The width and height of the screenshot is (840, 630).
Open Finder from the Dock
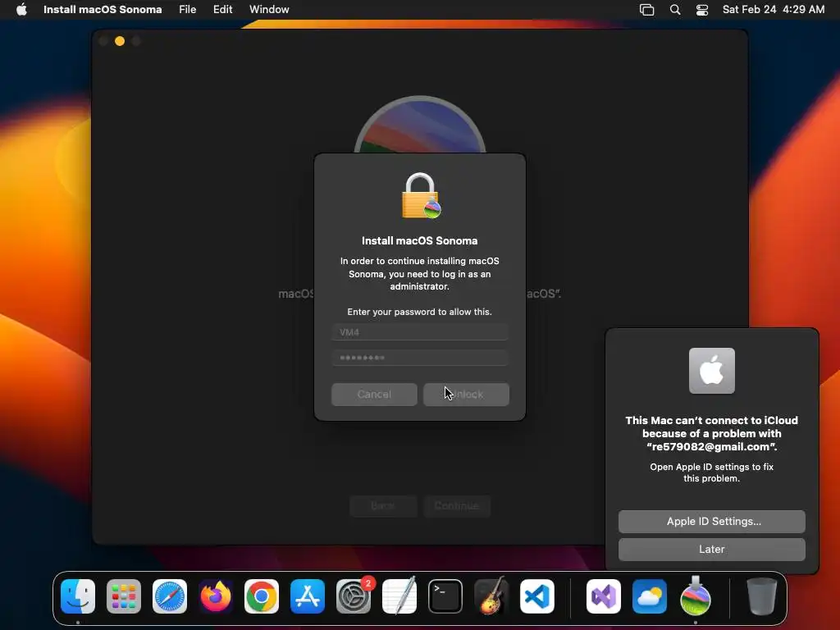[78, 596]
